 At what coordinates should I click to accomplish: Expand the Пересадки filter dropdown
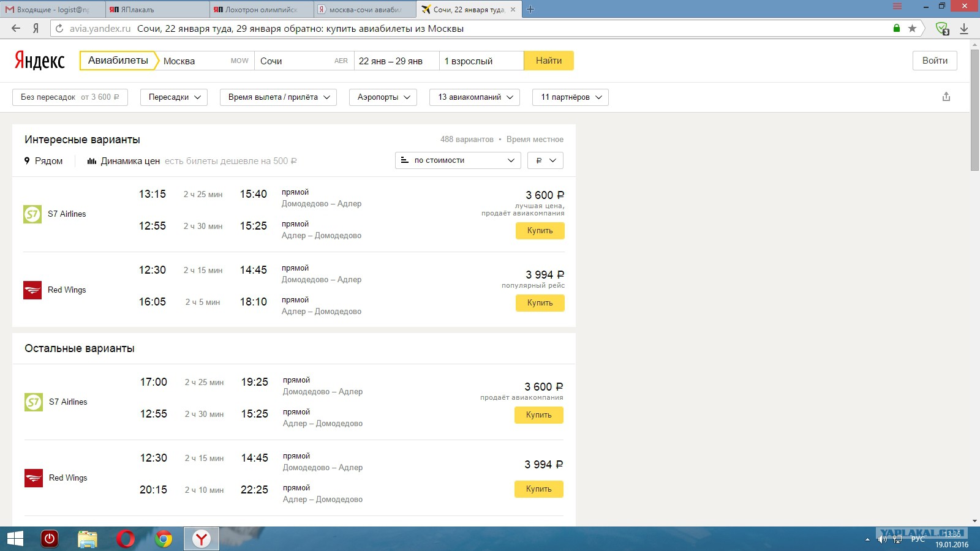[174, 97]
